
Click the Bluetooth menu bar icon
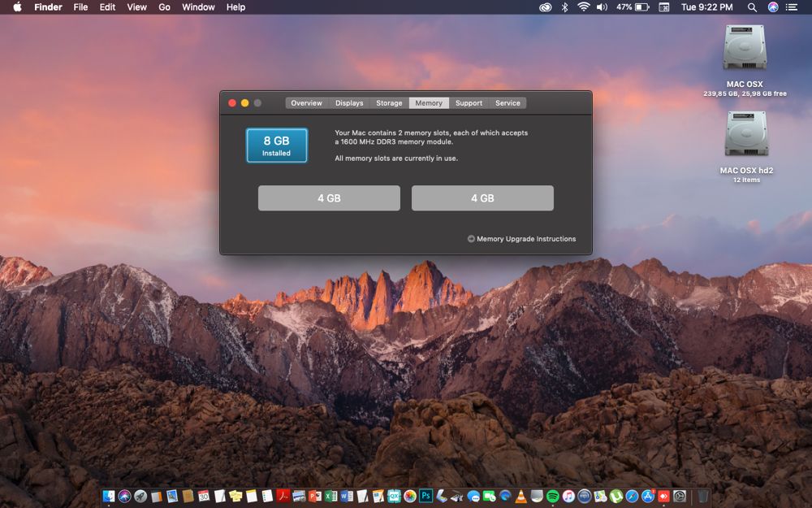point(565,7)
